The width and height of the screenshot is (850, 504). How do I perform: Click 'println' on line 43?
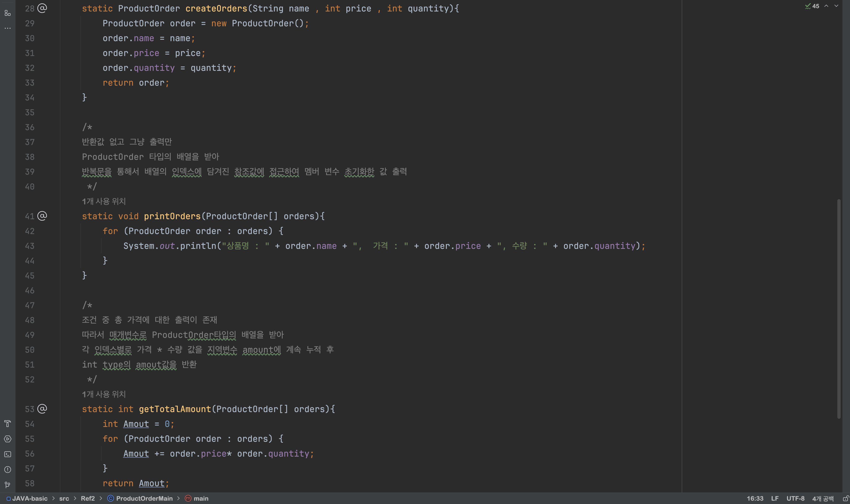coord(198,246)
